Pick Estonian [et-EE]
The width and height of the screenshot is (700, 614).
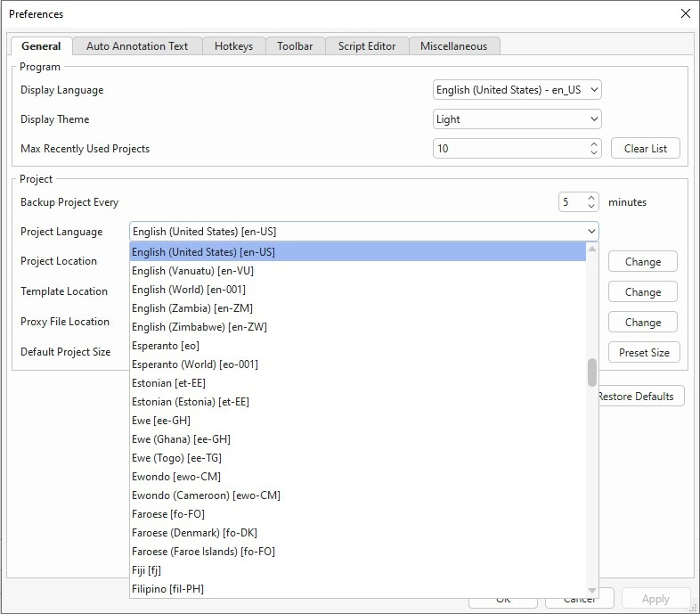[358, 383]
